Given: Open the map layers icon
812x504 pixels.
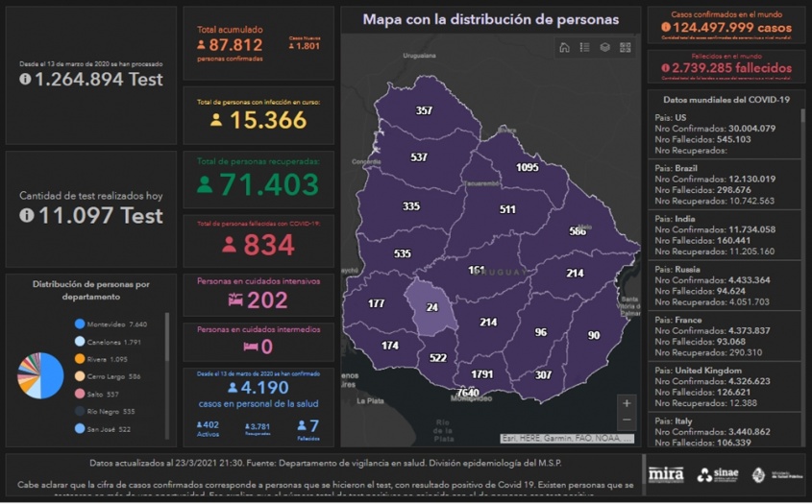Looking at the screenshot, I should pos(604,47).
